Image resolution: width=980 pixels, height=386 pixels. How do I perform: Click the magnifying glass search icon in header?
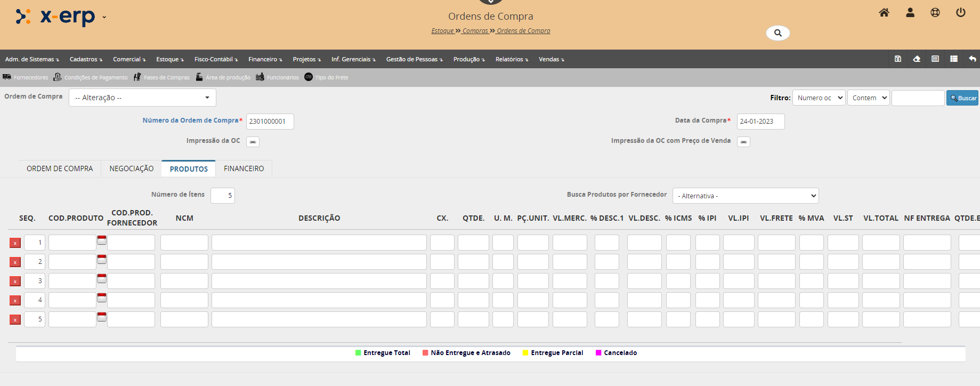pos(778,33)
